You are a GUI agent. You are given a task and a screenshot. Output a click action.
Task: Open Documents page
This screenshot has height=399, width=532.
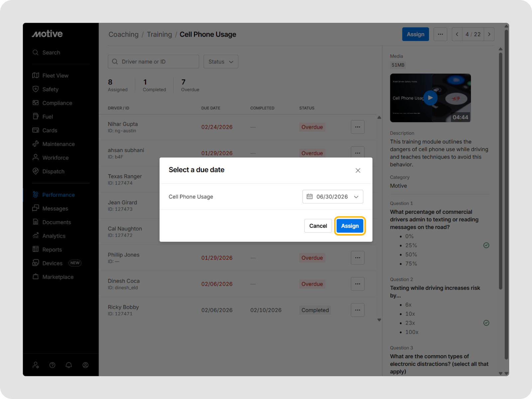(52, 222)
